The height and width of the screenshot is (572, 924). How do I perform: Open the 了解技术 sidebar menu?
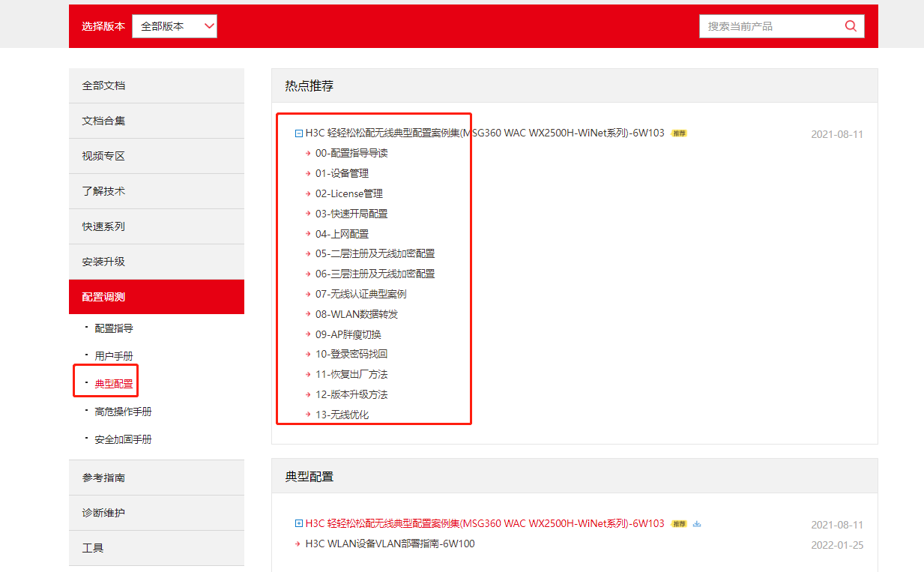point(157,191)
